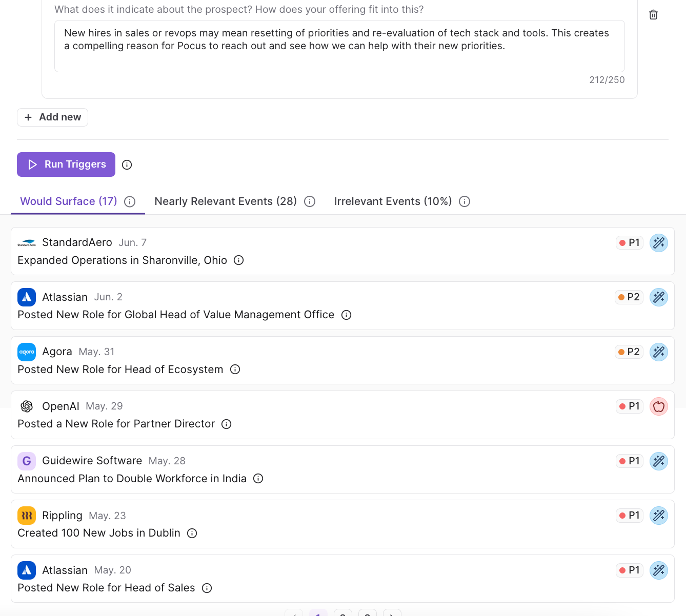Open info icon for Atlassian Head of Sales
Screen dimensions: 686x616
pyautogui.click(x=207, y=588)
